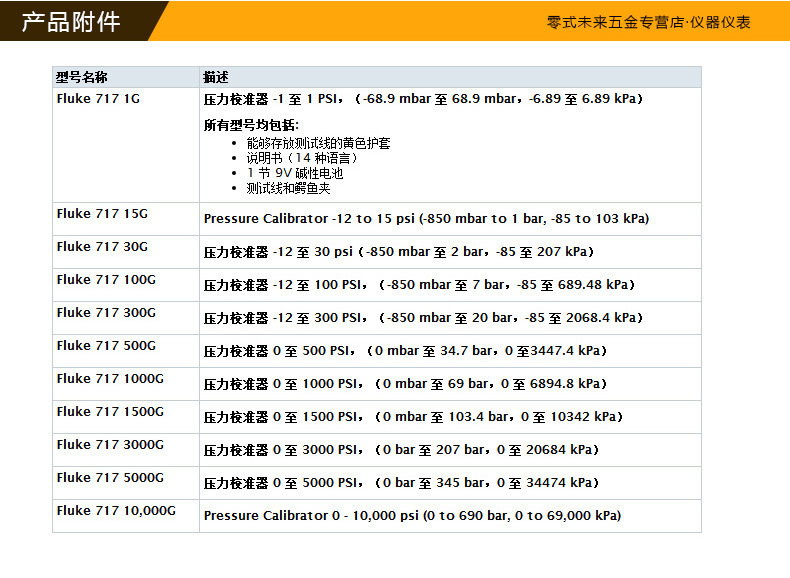Viewport: 790px width, 578px height.
Task: Click the 能够存放测试线的黄色护套 bullet
Action: point(318,143)
